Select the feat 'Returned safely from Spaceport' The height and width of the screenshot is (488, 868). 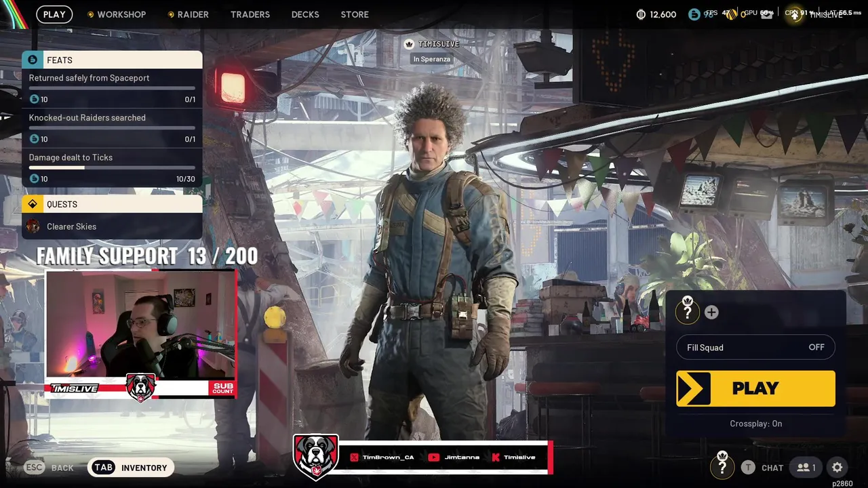click(x=112, y=88)
